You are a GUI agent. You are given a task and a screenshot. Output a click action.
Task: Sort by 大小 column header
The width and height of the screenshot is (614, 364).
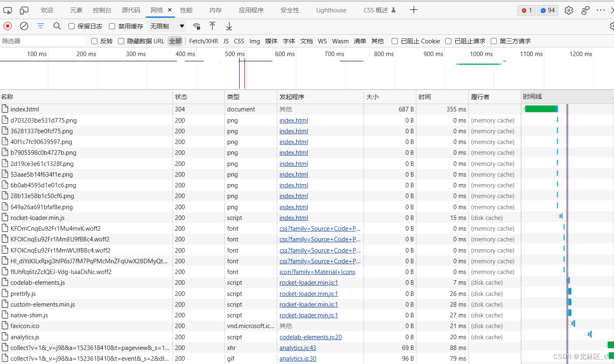[x=390, y=97]
